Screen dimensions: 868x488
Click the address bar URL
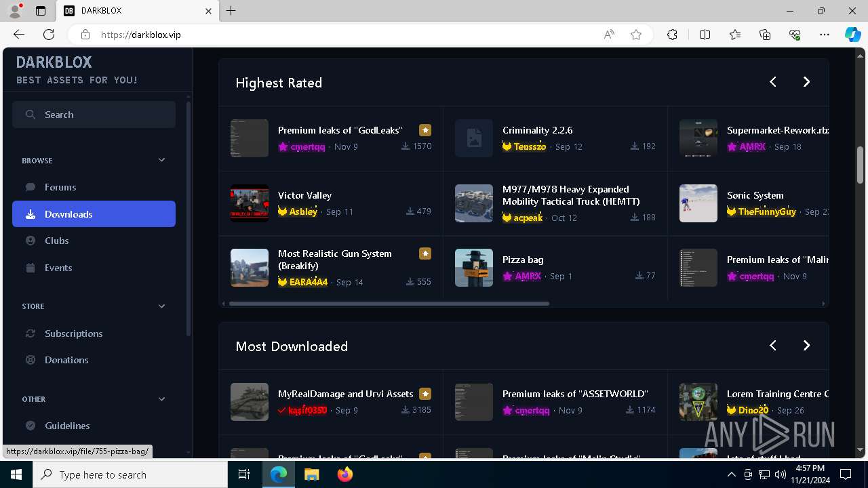(x=141, y=35)
